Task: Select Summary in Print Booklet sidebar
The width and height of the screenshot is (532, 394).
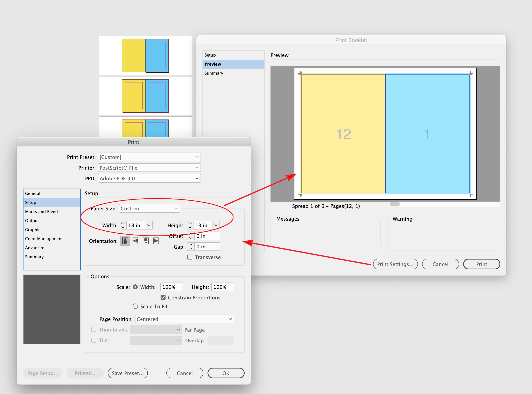Action: [214, 73]
